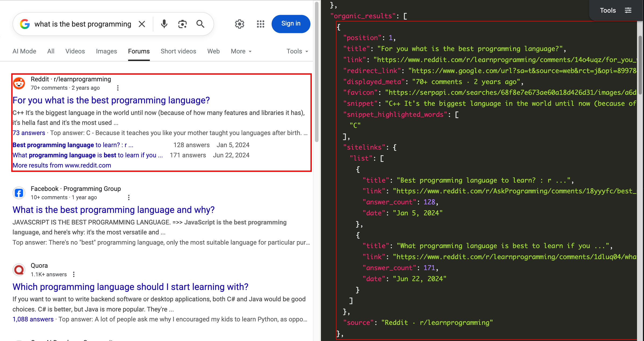The width and height of the screenshot is (644, 341).
Task: Expand the Tools dropdown under search bar
Action: tap(297, 51)
